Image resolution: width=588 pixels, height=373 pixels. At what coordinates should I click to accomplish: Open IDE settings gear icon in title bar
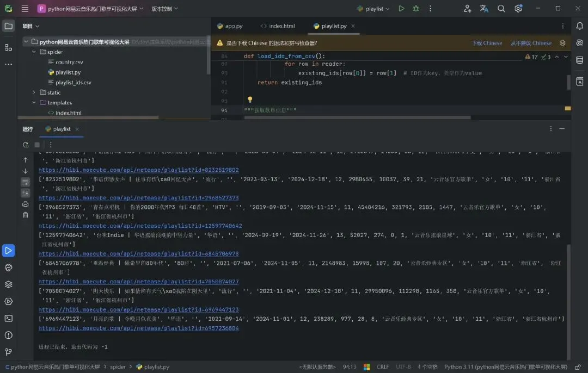click(518, 9)
